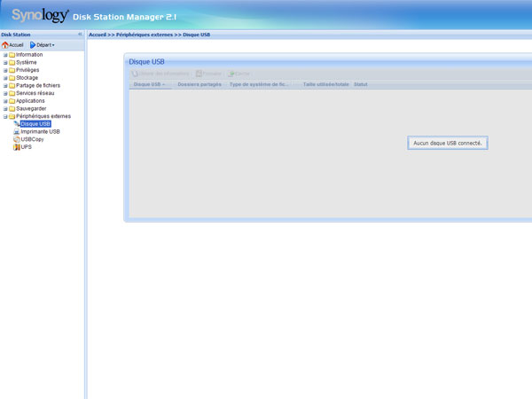This screenshot has width=532, height=399.
Task: Select Partage de fichiers tree item
Action: tap(38, 85)
